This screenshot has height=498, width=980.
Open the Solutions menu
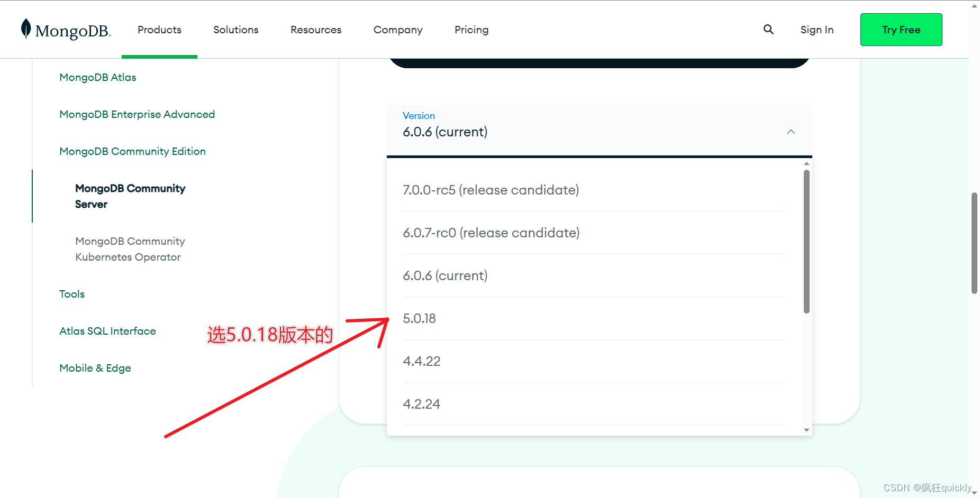click(236, 30)
